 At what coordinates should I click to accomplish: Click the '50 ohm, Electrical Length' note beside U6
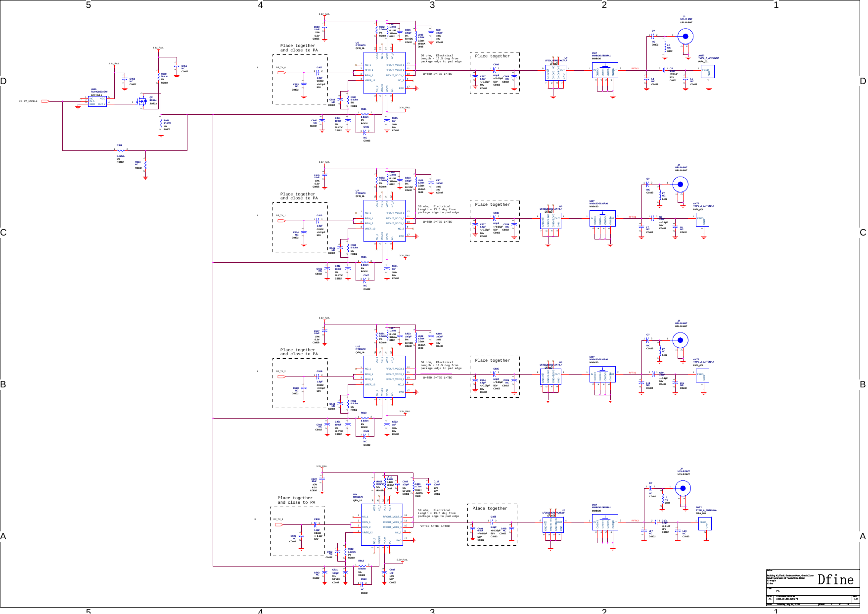441,58
